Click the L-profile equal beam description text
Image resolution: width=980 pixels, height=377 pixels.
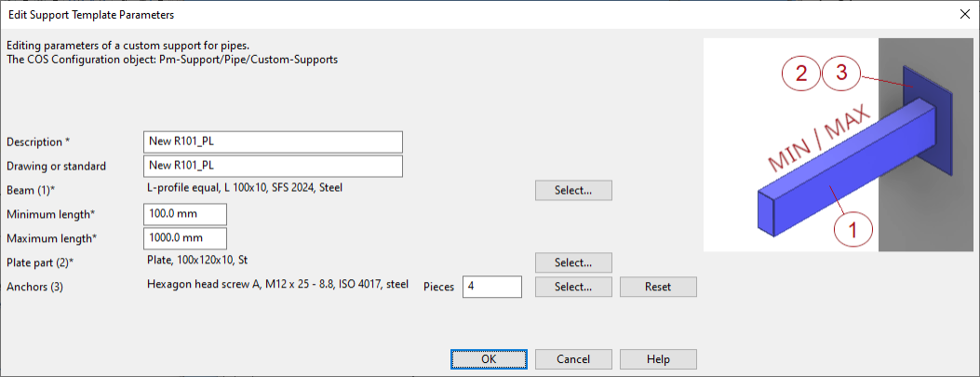pos(245,188)
